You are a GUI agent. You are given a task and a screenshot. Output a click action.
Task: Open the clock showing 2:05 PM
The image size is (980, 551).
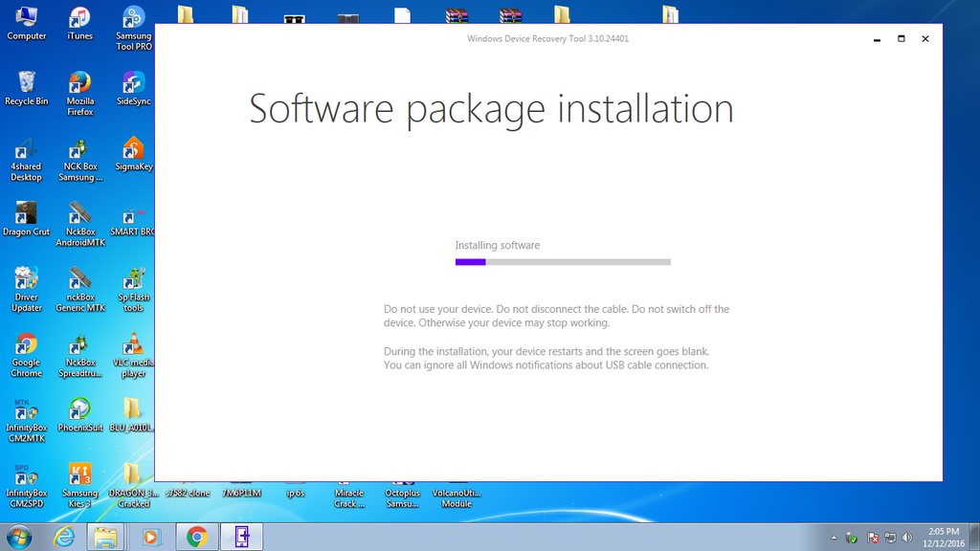(x=944, y=537)
